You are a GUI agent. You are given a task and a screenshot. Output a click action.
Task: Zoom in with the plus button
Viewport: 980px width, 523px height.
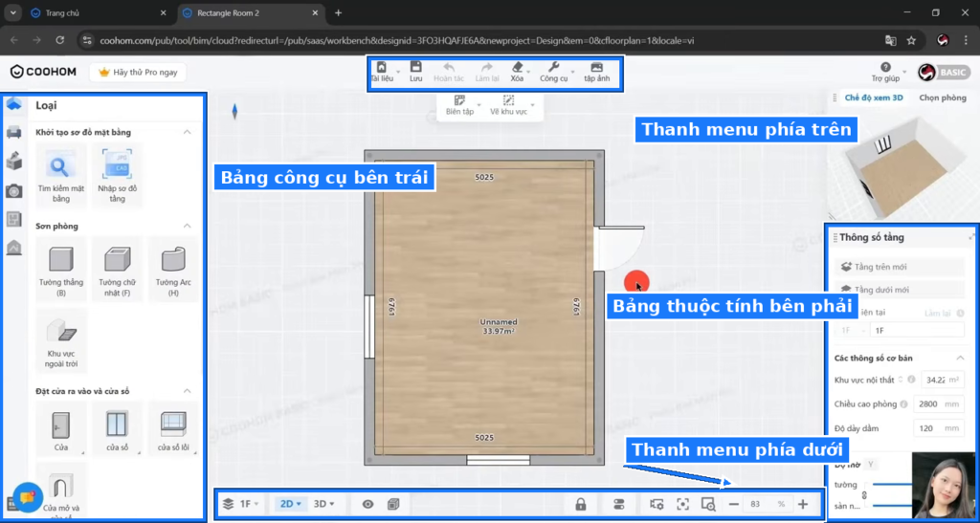803,504
